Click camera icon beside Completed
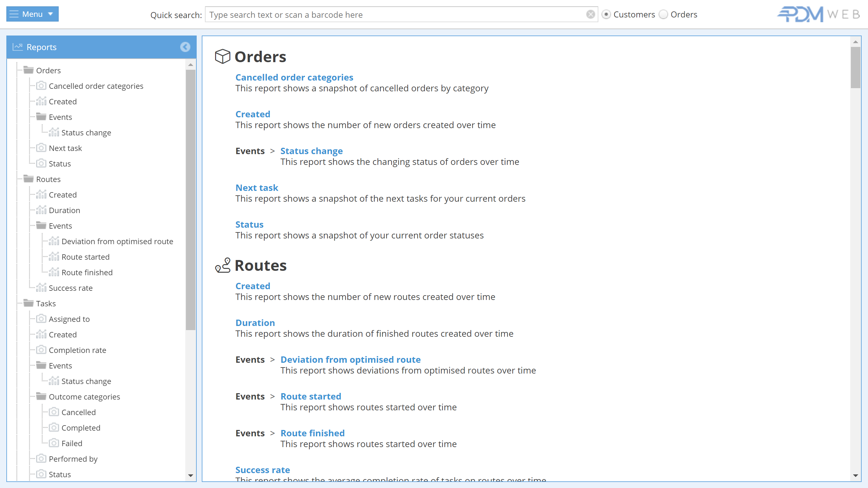 pyautogui.click(x=54, y=427)
